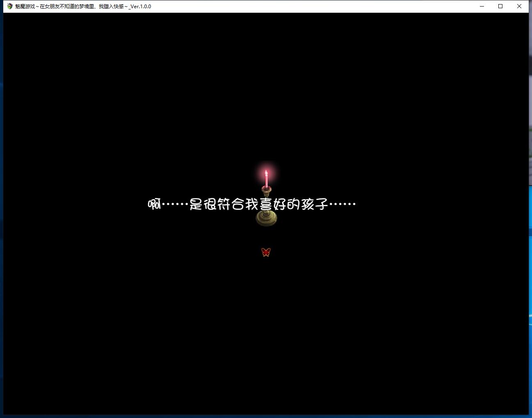This screenshot has width=532, height=418.
Task: Minimize the game window
Action: pos(481,6)
